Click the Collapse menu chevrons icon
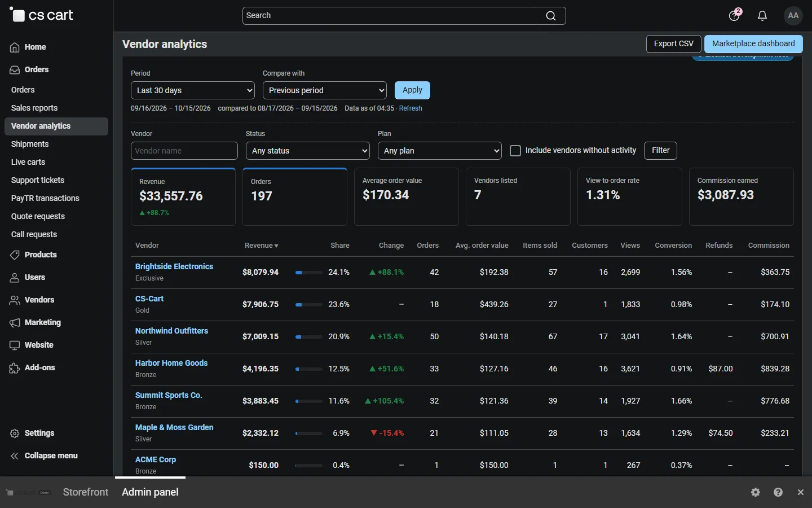 point(15,456)
